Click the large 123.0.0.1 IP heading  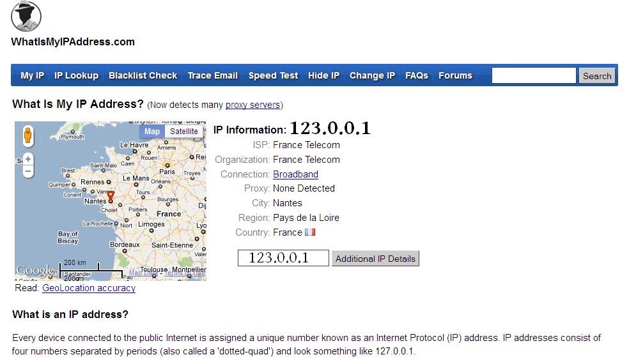[330, 128]
